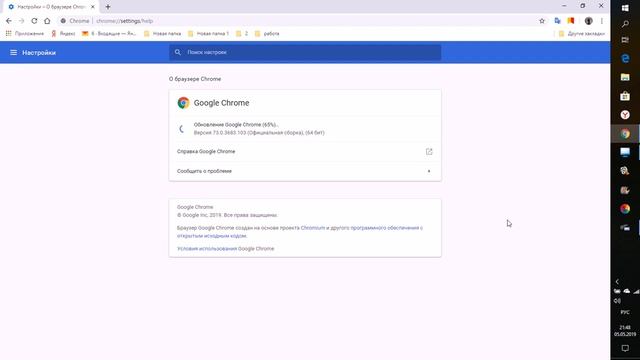This screenshot has height=360, width=640.
Task: Open Microsoft Store from taskbar
Action: pos(625,96)
